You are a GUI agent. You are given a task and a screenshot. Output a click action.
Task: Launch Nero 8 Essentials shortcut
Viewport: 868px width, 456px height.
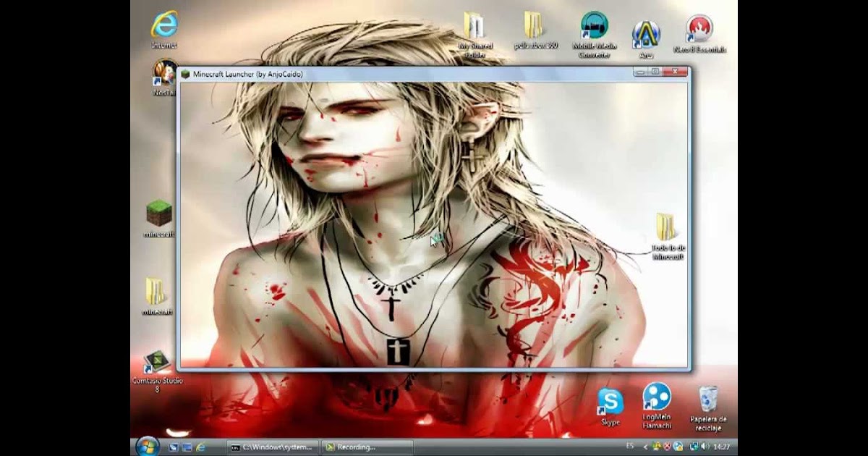click(x=699, y=34)
